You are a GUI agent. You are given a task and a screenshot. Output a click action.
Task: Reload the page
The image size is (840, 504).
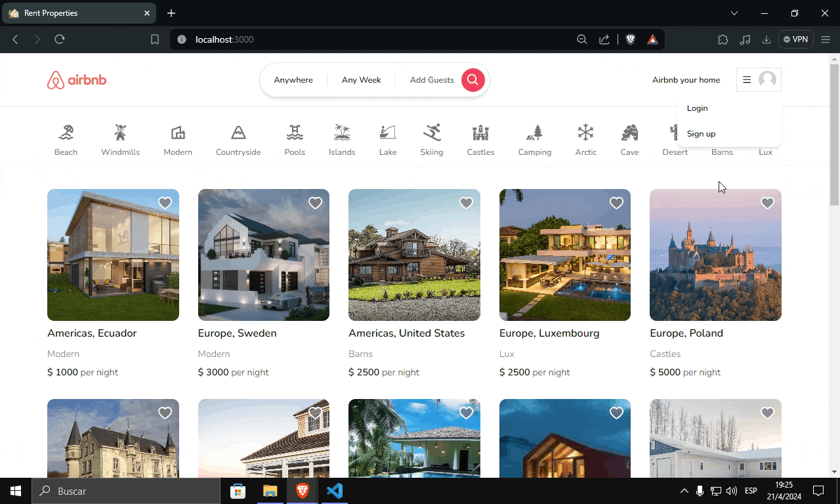(60, 39)
